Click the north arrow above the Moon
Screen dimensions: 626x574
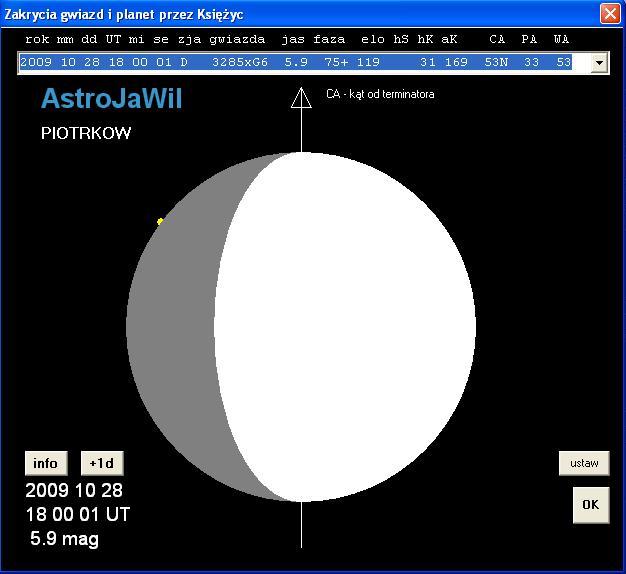[301, 98]
